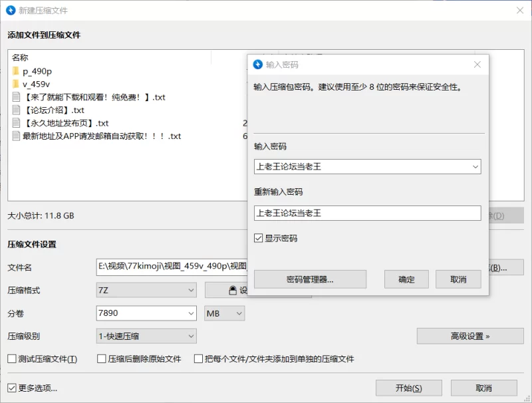Click the 高级设置 button
Screen dimensions: 532x403
click(x=470, y=336)
